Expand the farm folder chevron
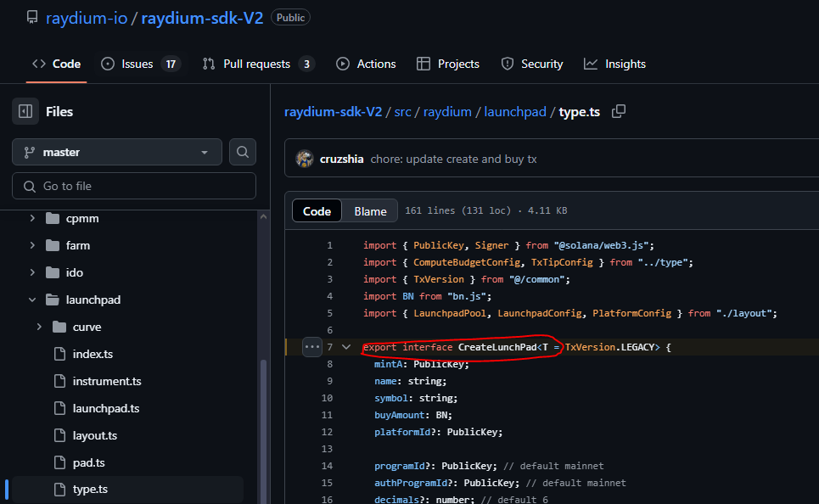The height and width of the screenshot is (504, 819). 32,245
